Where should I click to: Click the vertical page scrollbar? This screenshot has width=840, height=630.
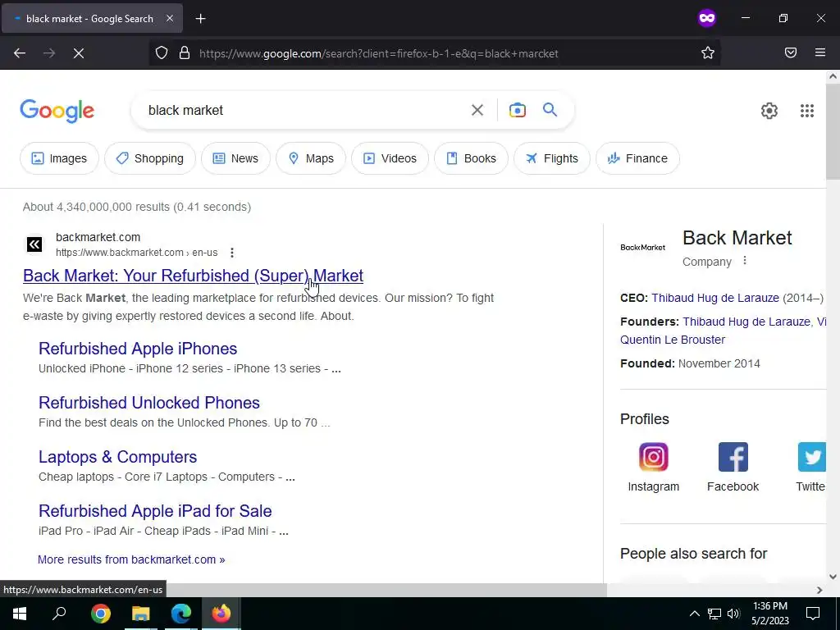tap(833, 131)
